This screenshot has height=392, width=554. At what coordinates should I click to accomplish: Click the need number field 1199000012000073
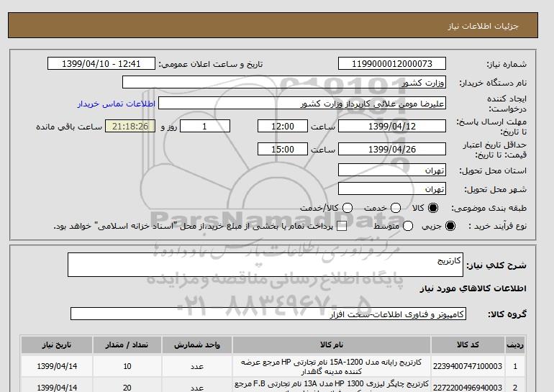point(392,63)
